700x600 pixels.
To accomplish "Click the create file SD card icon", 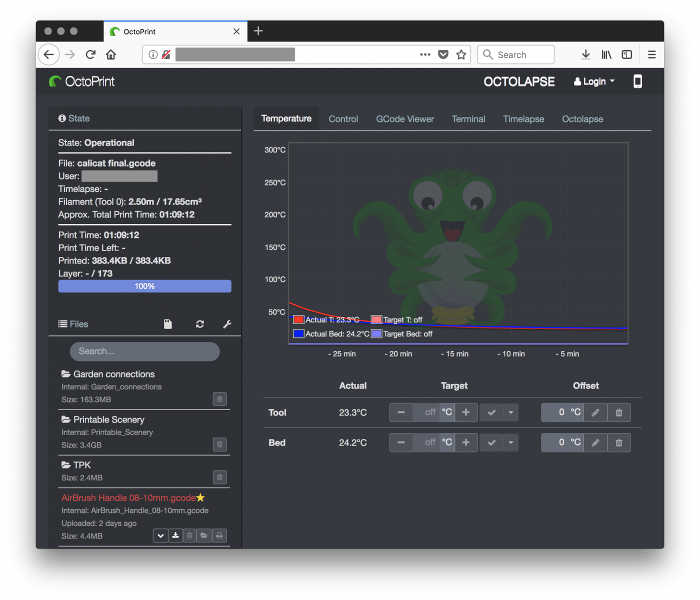I will pyautogui.click(x=168, y=324).
